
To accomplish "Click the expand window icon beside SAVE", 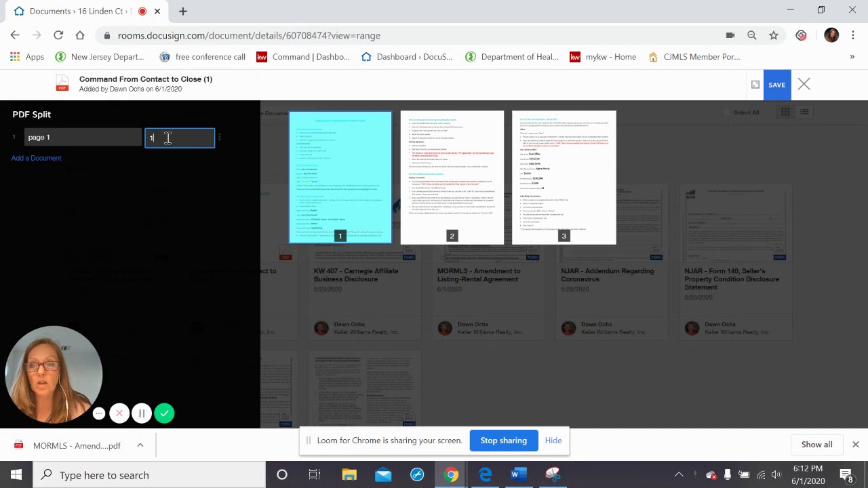I will pos(755,85).
